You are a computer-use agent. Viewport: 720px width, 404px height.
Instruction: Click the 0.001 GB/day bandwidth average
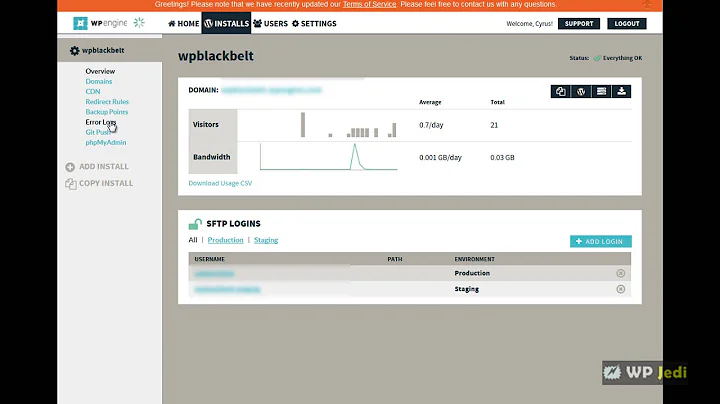(440, 157)
